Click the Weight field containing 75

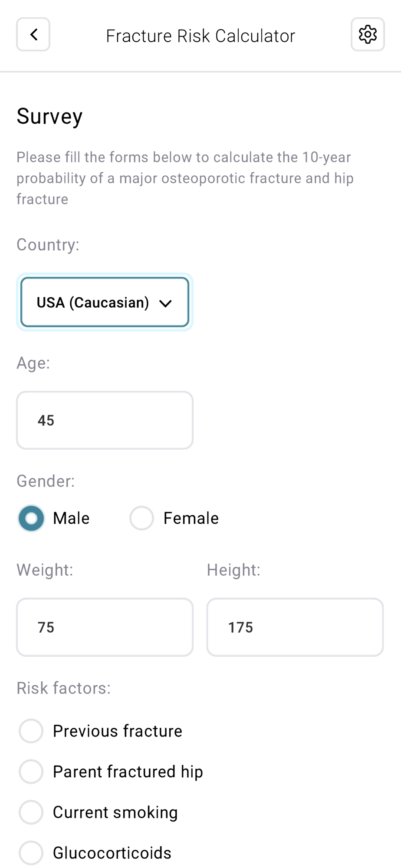105,627
